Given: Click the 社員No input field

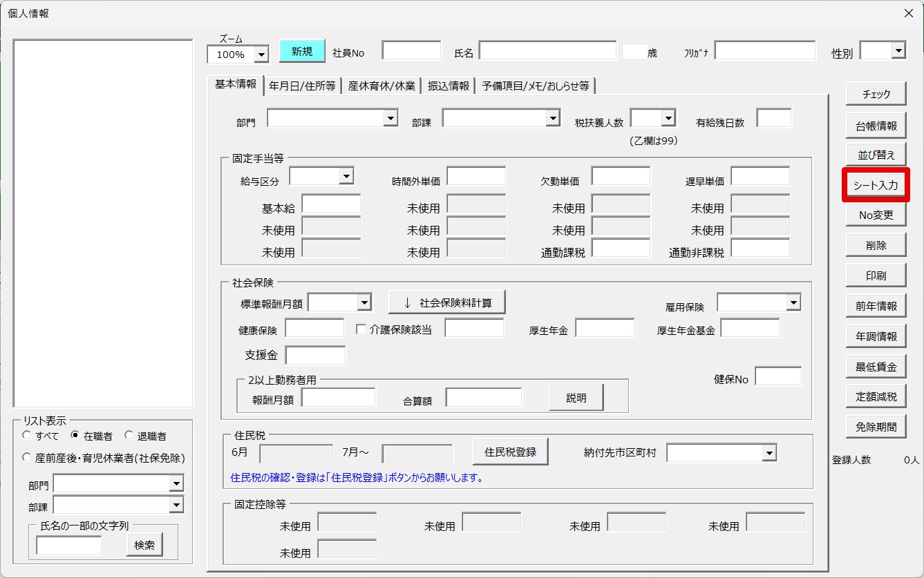Looking at the screenshot, I should click(x=411, y=51).
